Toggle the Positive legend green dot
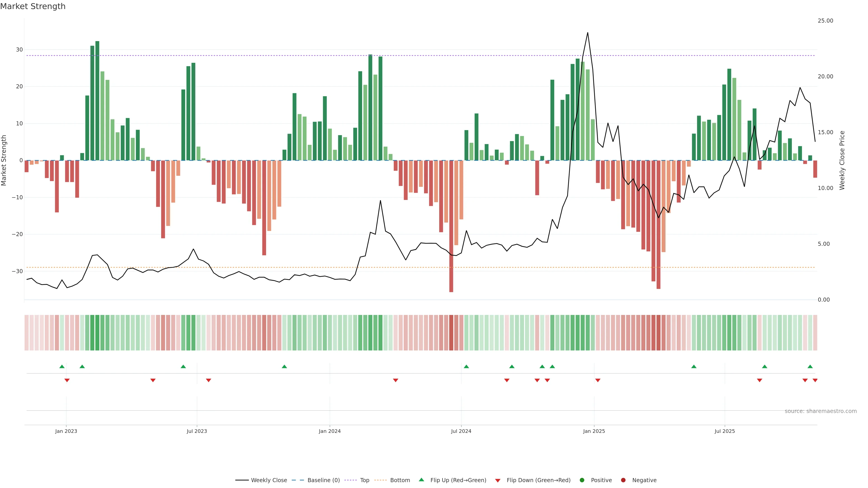Image resolution: width=868 pixels, height=488 pixels. coord(582,480)
